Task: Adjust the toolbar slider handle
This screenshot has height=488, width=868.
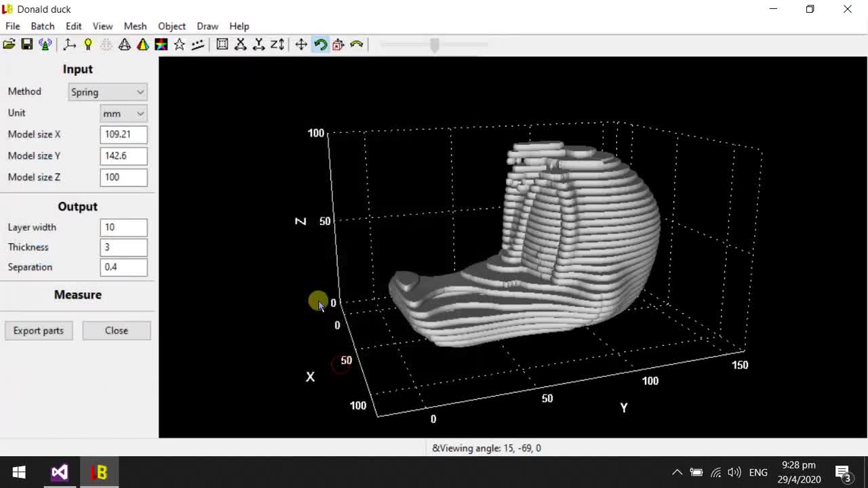Action: 435,45
